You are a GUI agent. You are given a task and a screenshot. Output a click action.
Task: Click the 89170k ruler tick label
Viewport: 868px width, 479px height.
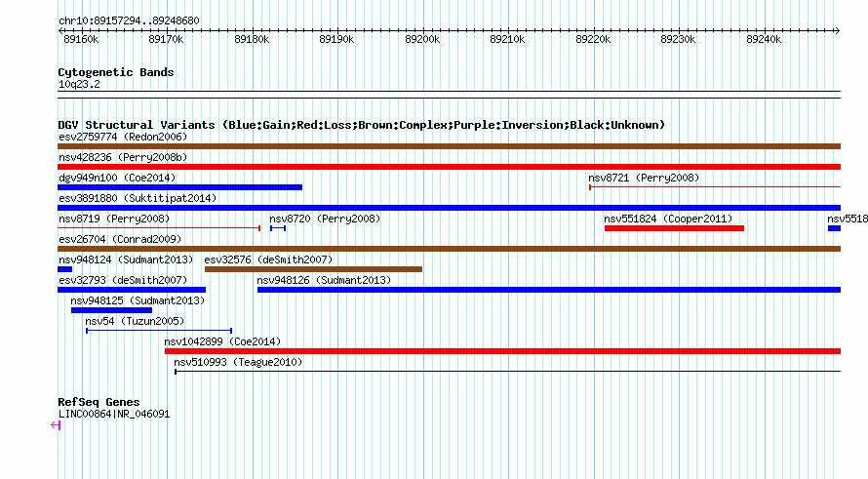click(166, 39)
